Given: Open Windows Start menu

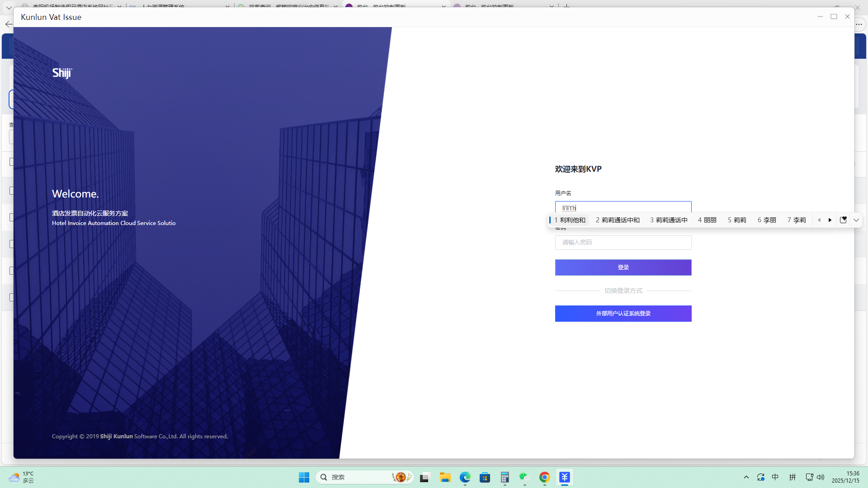Looking at the screenshot, I should (304, 477).
